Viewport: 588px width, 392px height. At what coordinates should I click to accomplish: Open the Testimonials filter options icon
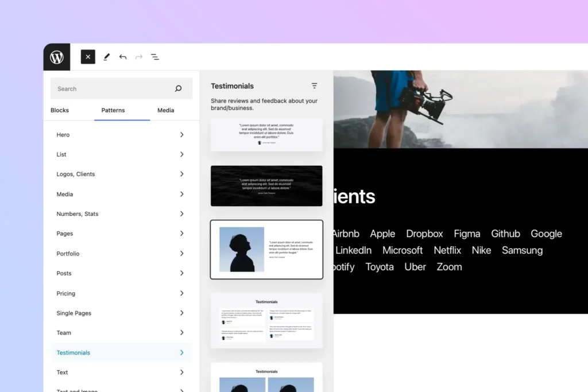click(x=314, y=86)
